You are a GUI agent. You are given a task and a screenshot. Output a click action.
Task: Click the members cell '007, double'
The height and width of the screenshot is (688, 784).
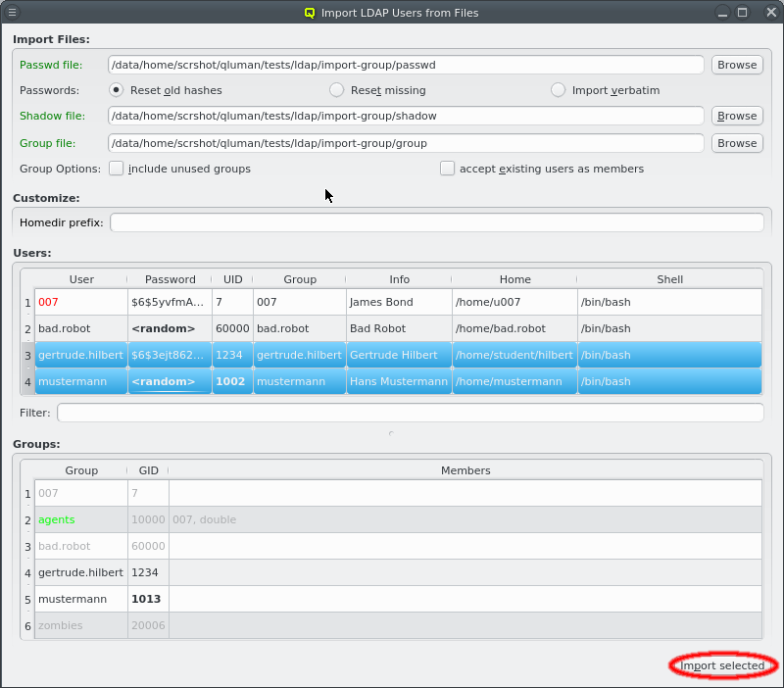pos(465,519)
